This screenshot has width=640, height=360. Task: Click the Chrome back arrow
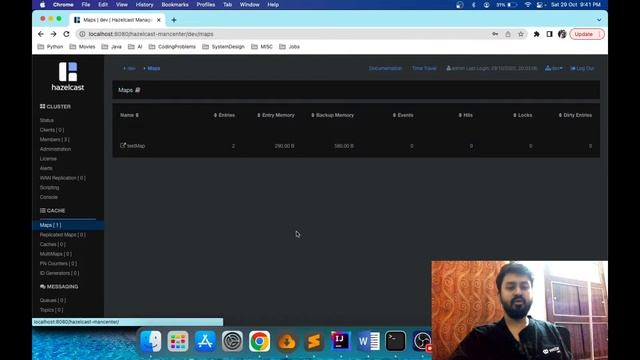tap(40, 34)
